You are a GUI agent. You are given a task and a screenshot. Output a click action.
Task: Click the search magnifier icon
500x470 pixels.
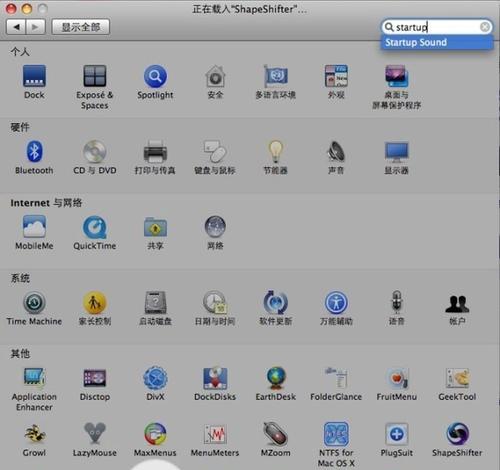click(389, 27)
